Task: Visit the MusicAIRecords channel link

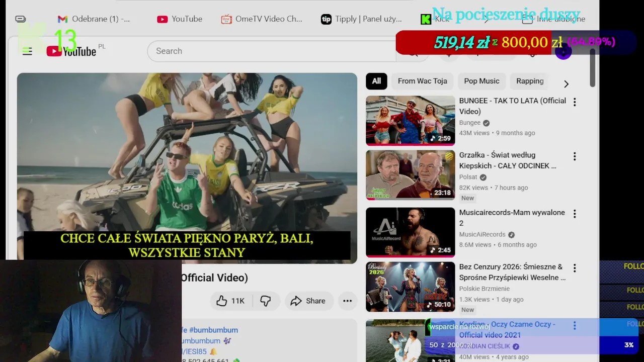Action: [482, 234]
